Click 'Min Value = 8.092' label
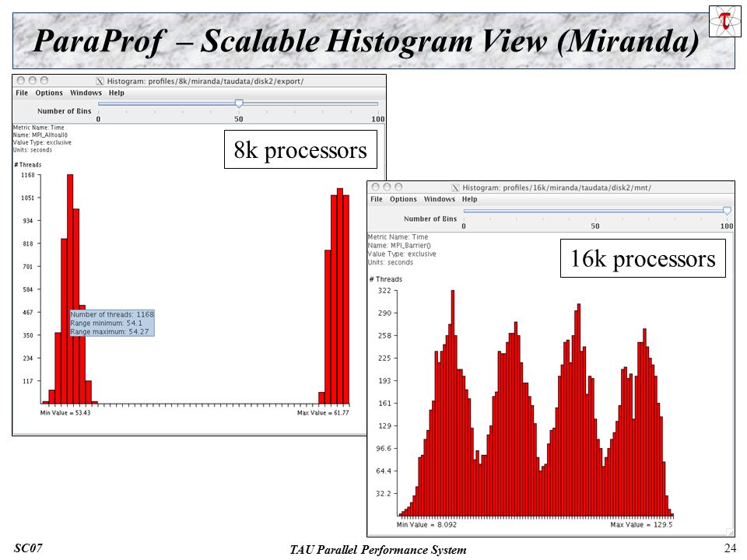747x560 pixels. tap(426, 525)
